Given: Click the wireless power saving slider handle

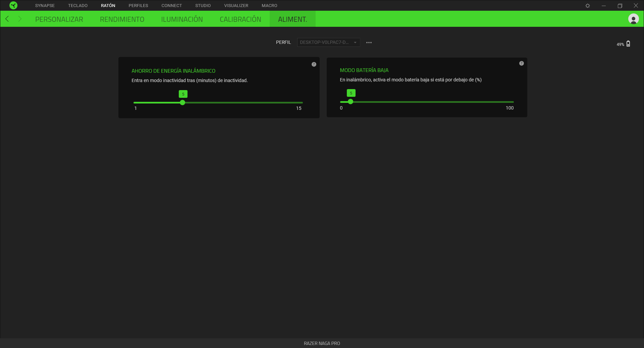Looking at the screenshot, I should pos(182,103).
